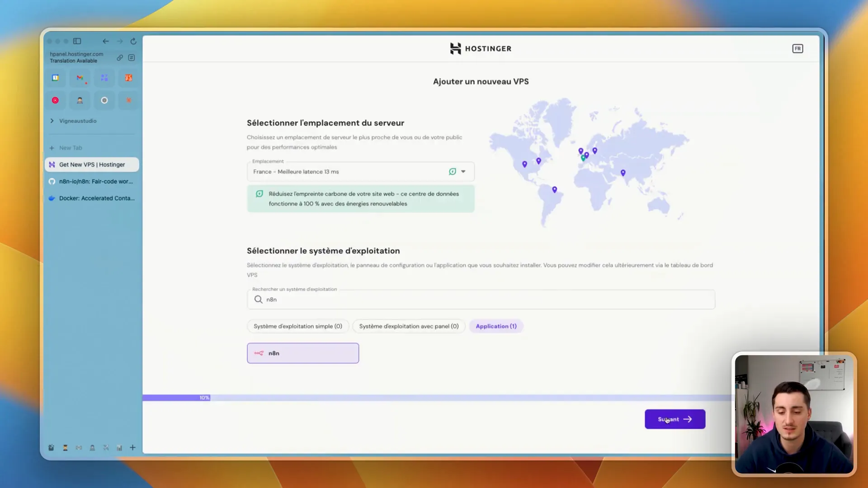Select the Application (1) filter
This screenshot has width=868, height=488.
pos(496,326)
